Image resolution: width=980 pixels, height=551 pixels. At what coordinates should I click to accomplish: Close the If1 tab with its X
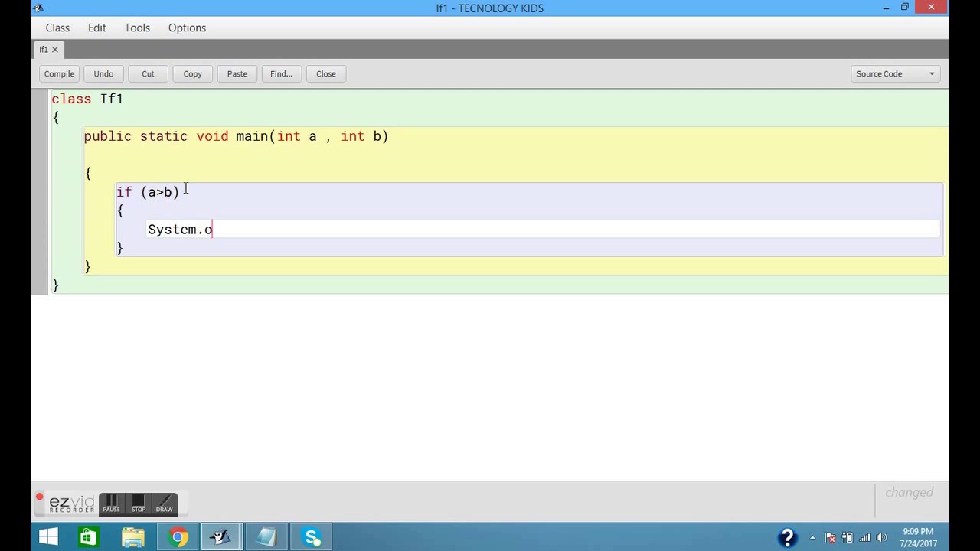[x=55, y=50]
